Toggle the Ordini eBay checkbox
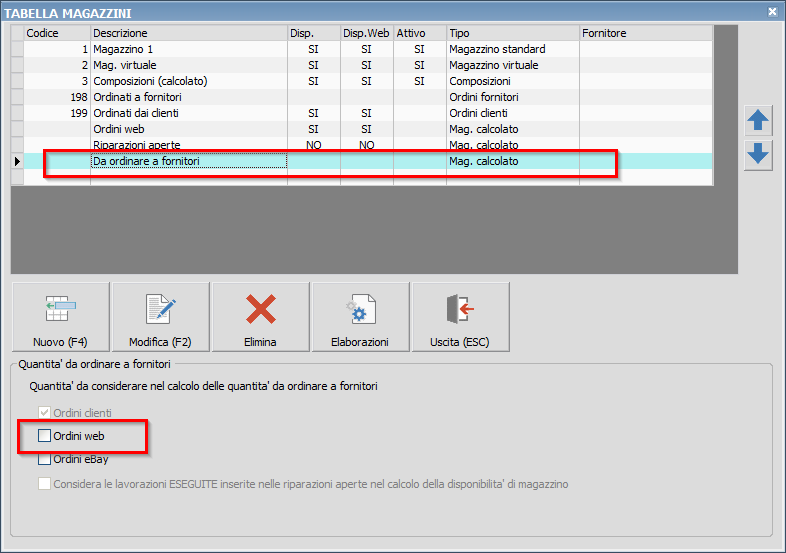This screenshot has width=786, height=553. [x=44, y=459]
